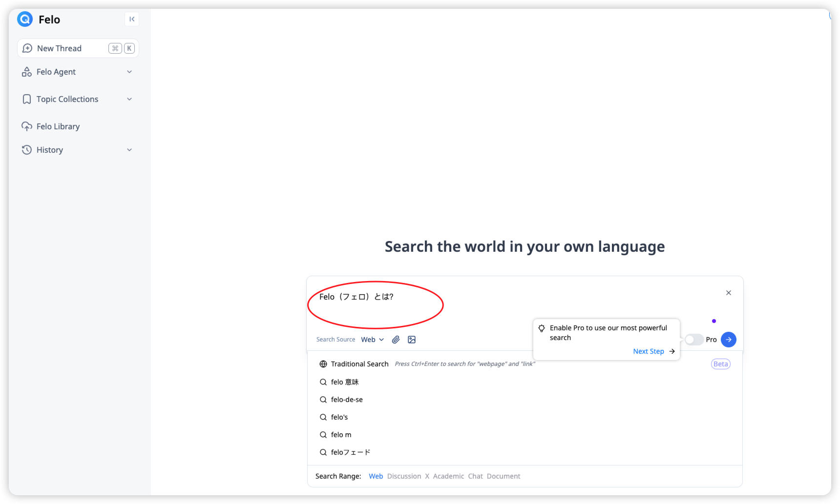Click the Felo Agent label
Screen dimensions: 840x504
[56, 72]
